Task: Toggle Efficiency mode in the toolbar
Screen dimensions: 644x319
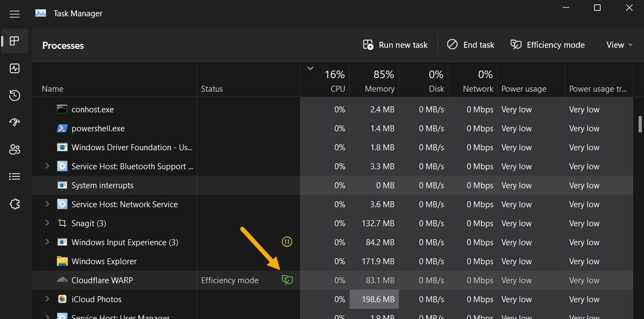Action: (548, 45)
